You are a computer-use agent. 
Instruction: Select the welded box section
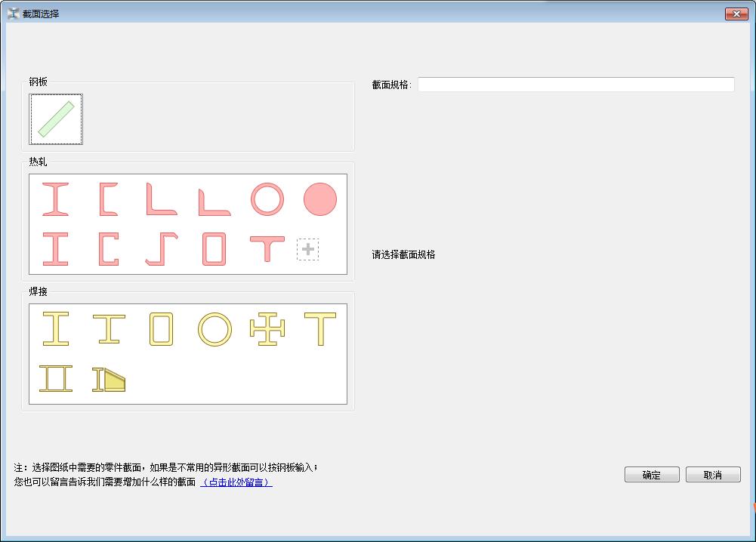pos(162,329)
